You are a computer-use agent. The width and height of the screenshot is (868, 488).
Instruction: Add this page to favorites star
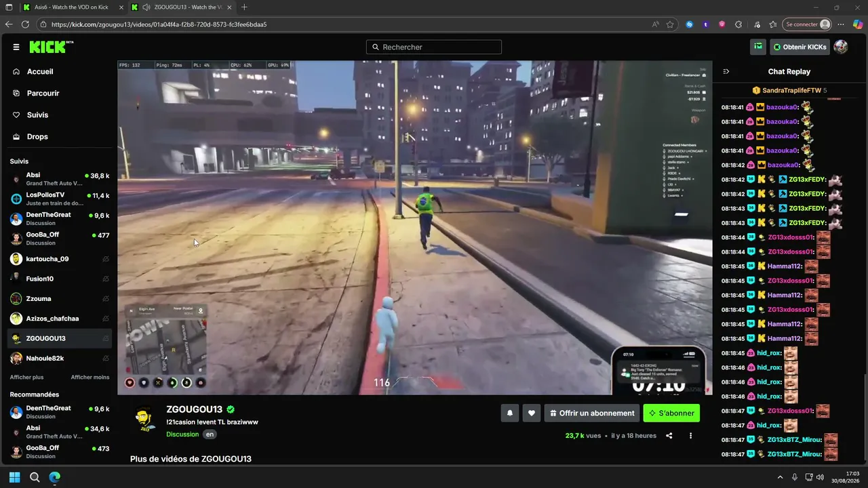(670, 24)
